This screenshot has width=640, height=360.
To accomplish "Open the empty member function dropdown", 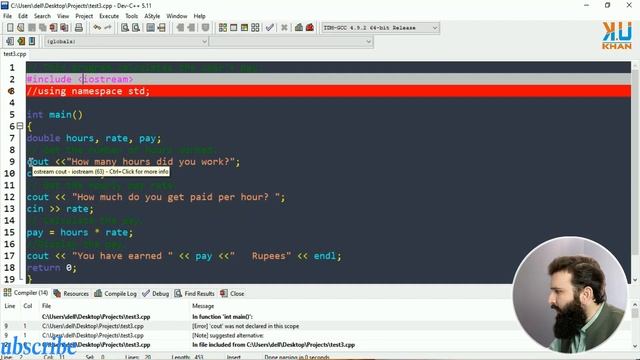I will click(291, 41).
